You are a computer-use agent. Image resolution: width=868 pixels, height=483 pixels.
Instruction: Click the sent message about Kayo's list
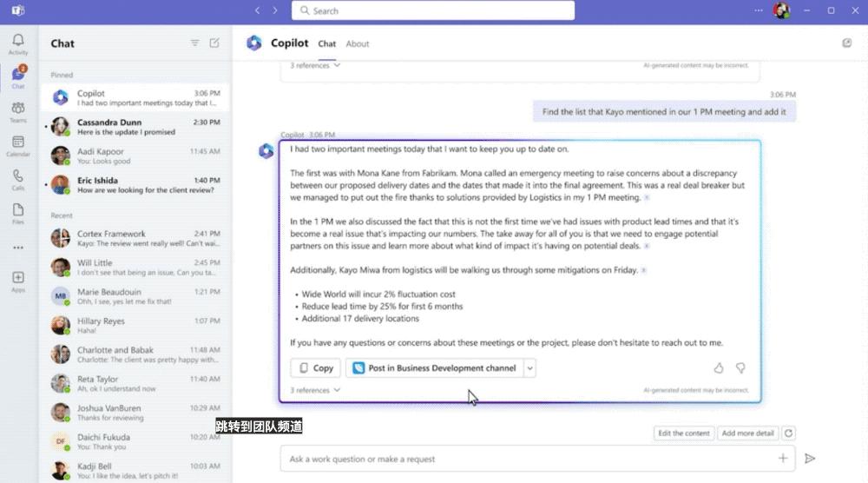pos(664,112)
